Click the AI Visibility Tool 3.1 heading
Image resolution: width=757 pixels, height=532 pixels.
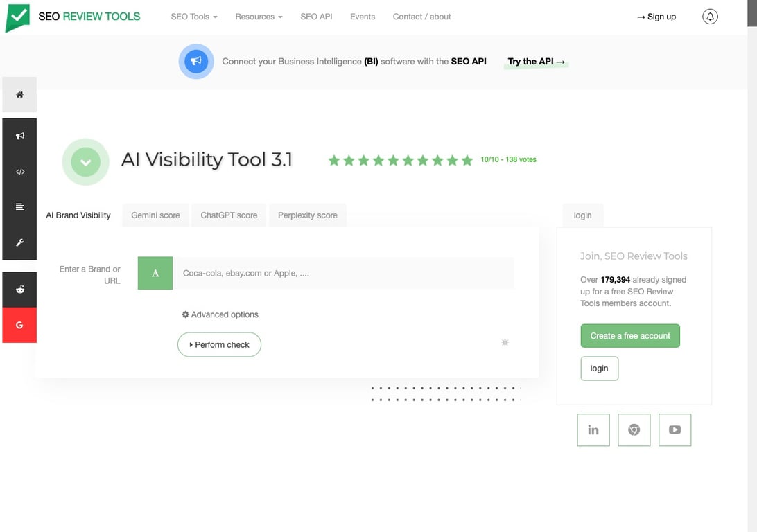[207, 159]
